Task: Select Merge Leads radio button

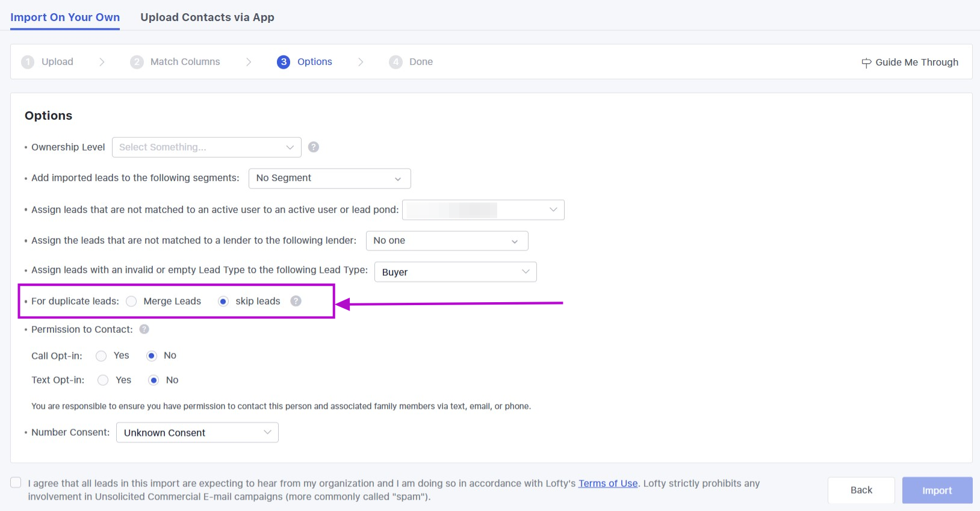Action: point(131,302)
